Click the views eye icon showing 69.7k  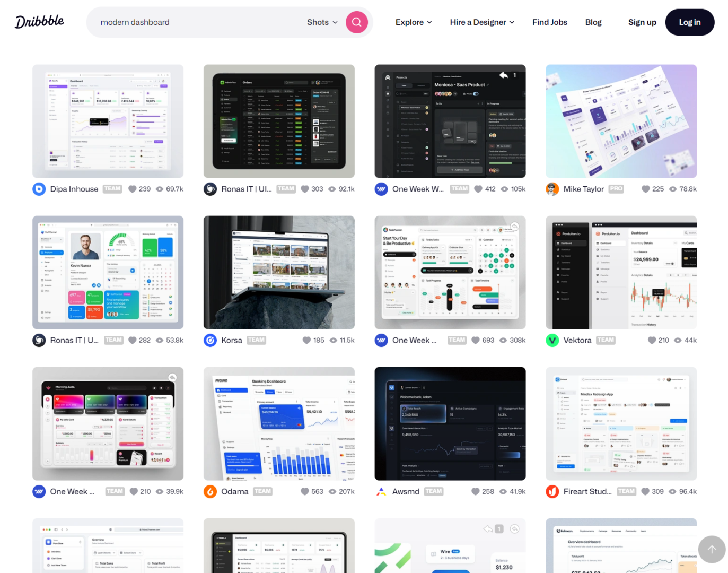click(x=159, y=189)
